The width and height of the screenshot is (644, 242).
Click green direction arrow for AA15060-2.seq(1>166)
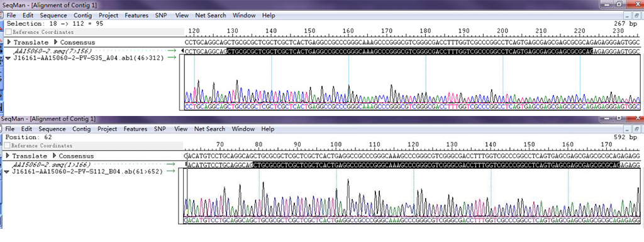(171, 164)
